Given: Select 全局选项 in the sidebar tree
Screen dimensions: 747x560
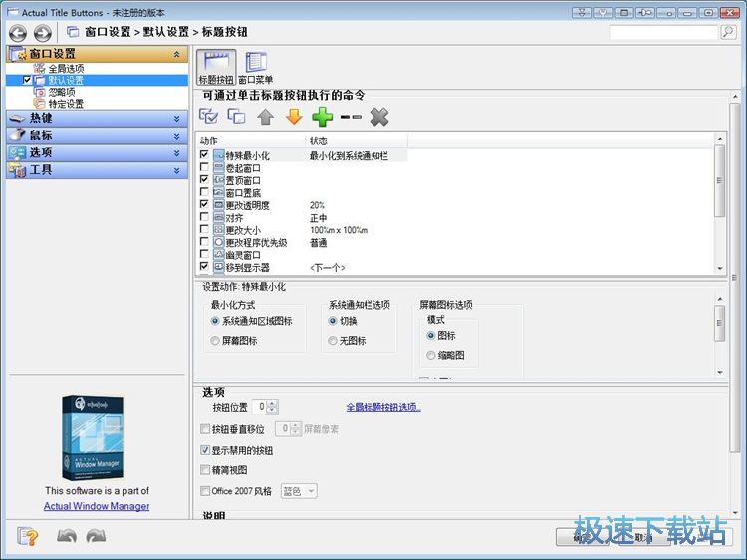Looking at the screenshot, I should tap(66, 68).
